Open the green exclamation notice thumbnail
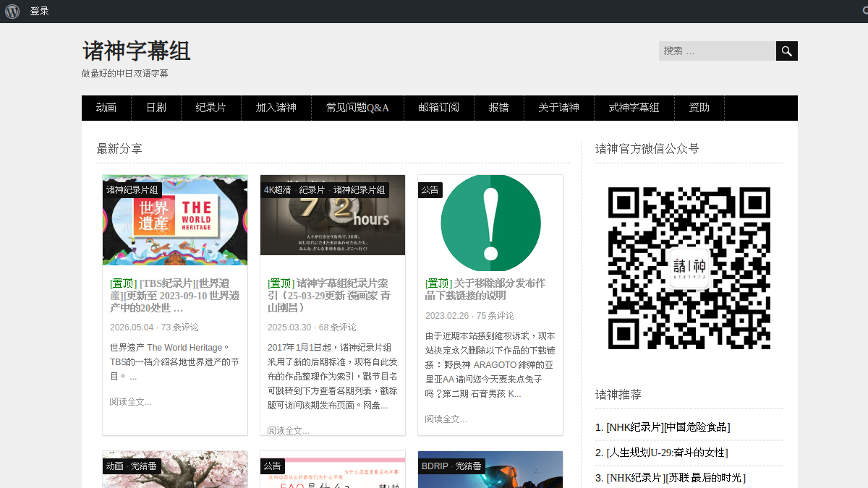This screenshot has height=488, width=868. tap(490, 223)
